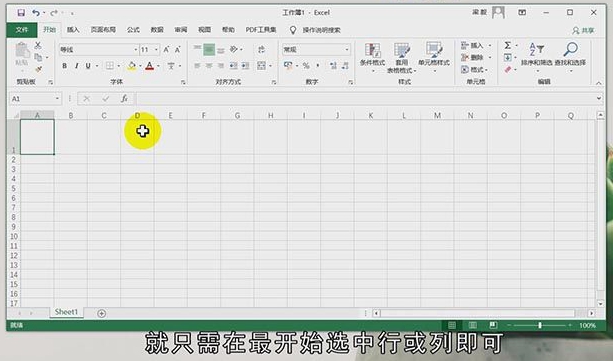This screenshot has width=613, height=361.
Task: Switch to the Data tab
Action: tap(157, 30)
